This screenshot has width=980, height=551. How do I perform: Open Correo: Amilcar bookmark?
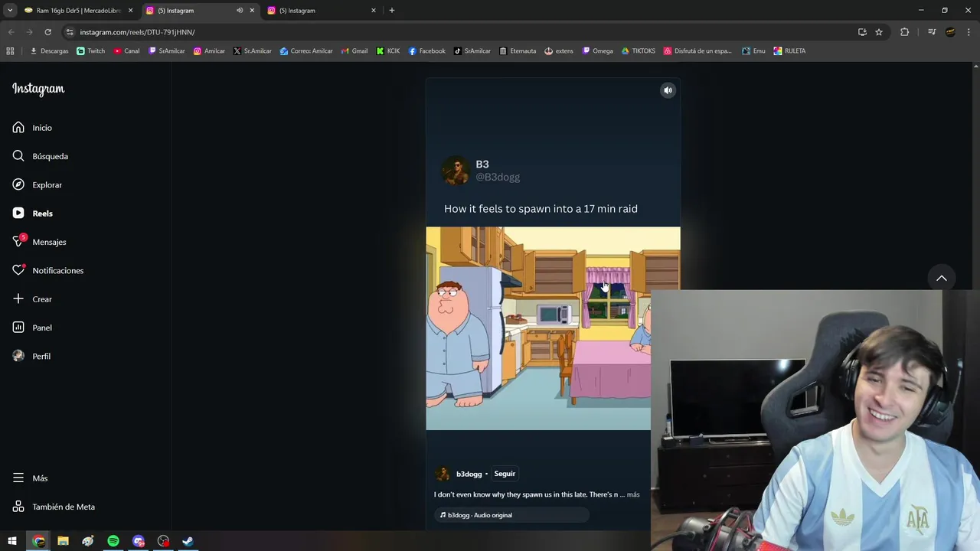tap(306, 51)
